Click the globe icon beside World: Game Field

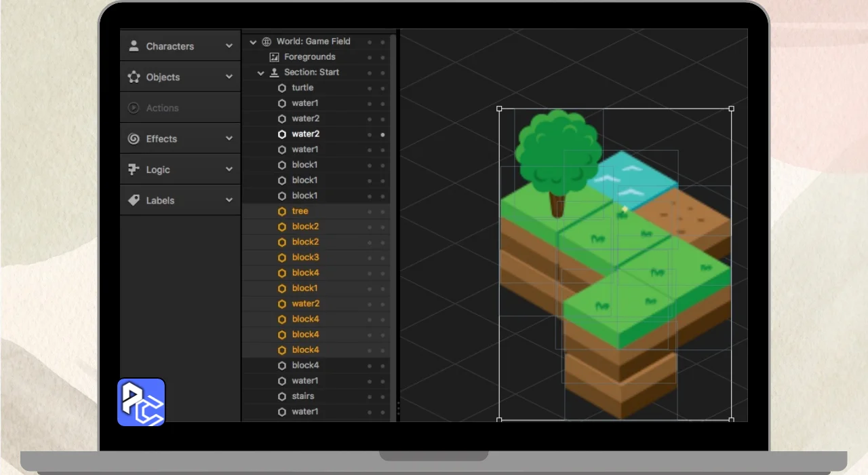coord(267,41)
